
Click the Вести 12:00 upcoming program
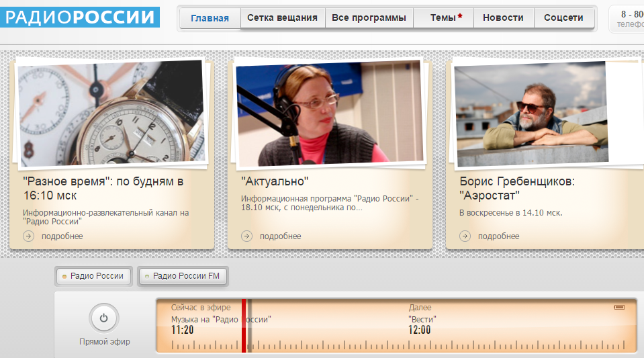(x=422, y=324)
